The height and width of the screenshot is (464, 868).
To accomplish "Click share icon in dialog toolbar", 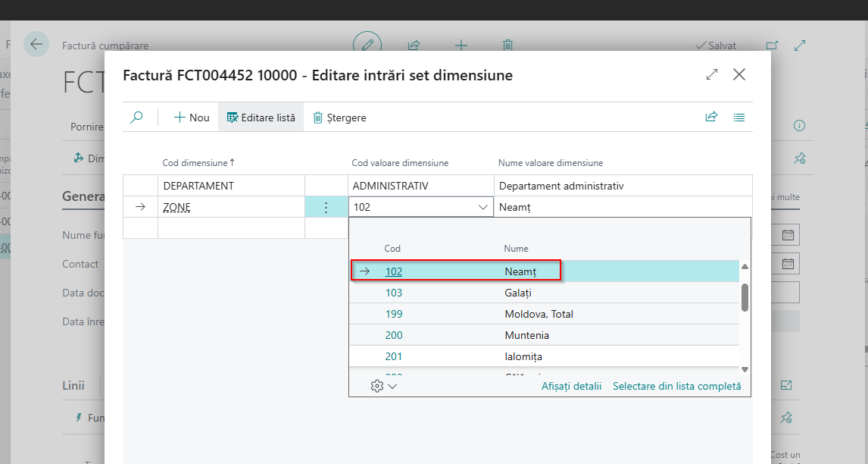I will (x=711, y=117).
